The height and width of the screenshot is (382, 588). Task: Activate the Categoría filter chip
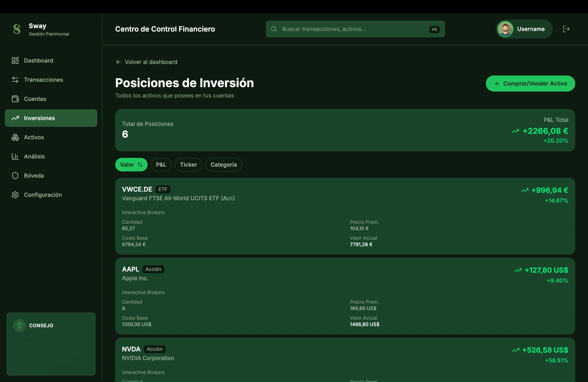click(x=223, y=165)
